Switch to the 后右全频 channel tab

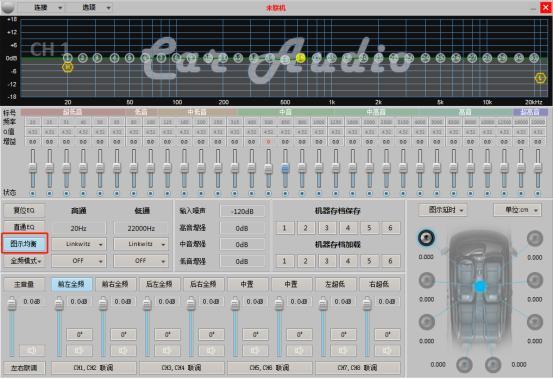(x=203, y=284)
